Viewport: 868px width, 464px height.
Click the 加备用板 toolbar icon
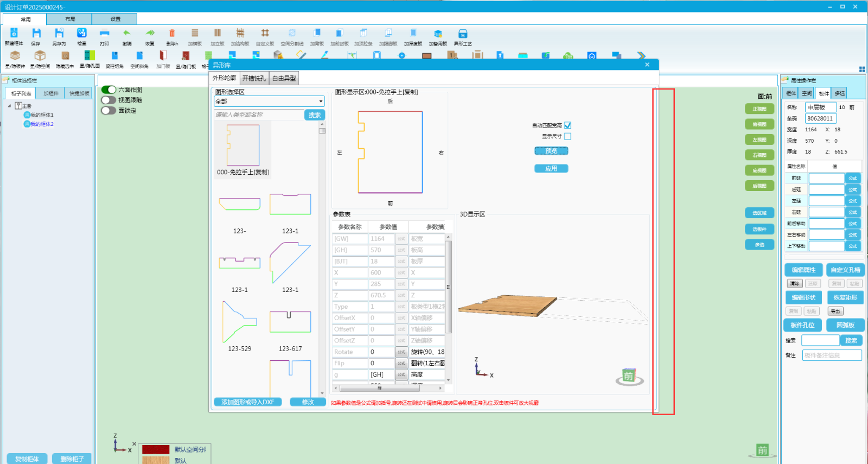(x=438, y=34)
